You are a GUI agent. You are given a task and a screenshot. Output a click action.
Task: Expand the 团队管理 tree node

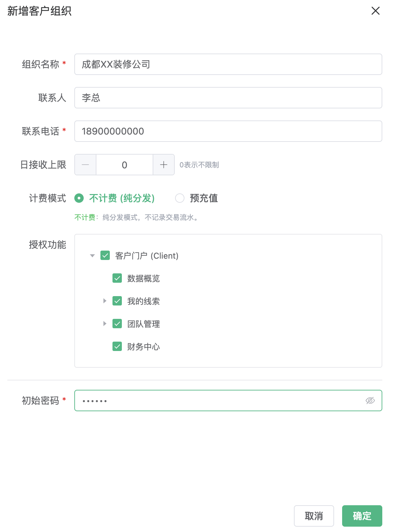tap(105, 324)
